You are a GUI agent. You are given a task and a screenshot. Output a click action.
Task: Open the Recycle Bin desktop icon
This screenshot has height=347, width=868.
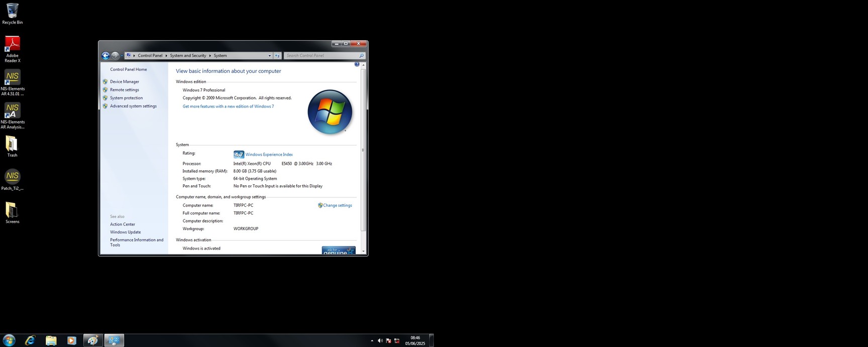coord(13,14)
